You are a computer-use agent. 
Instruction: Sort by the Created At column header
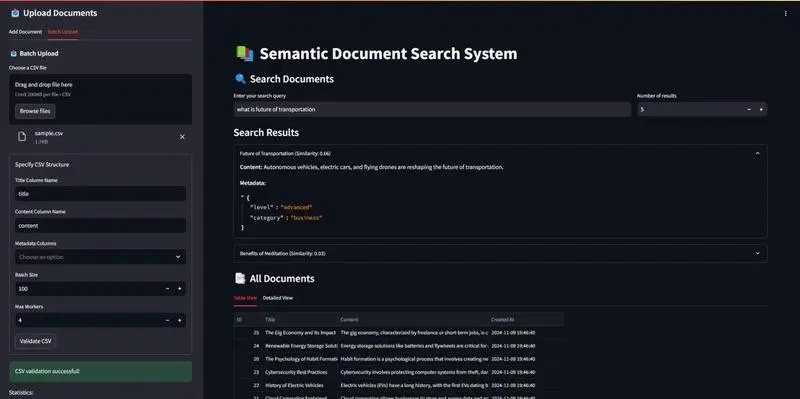tap(526, 319)
